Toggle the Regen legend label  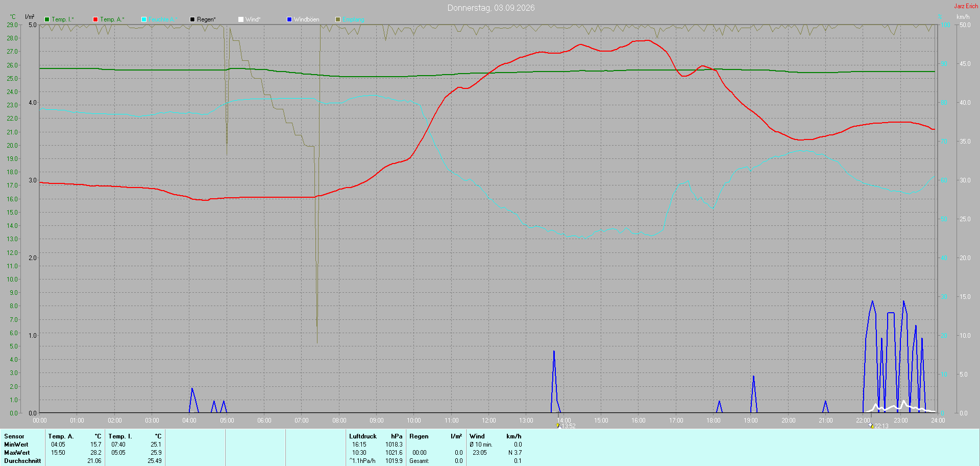click(x=206, y=19)
